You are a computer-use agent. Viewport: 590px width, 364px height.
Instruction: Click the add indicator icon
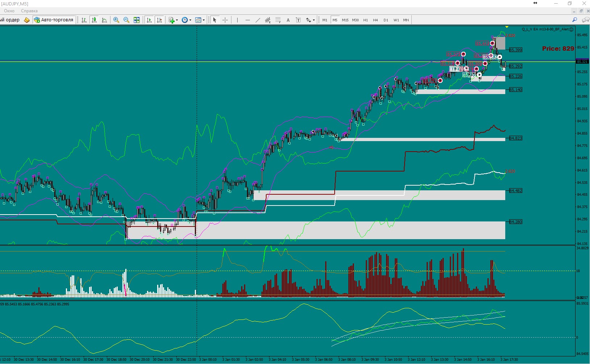click(x=172, y=20)
